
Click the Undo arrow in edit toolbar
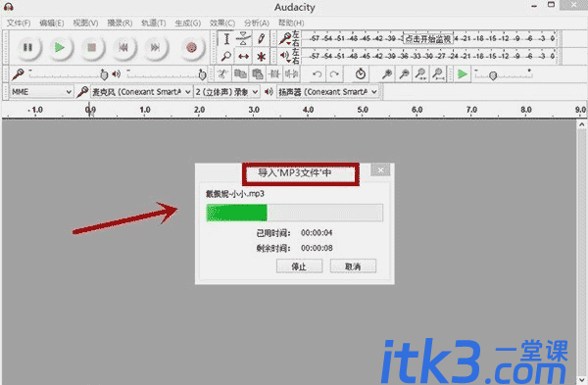pyautogui.click(x=318, y=74)
